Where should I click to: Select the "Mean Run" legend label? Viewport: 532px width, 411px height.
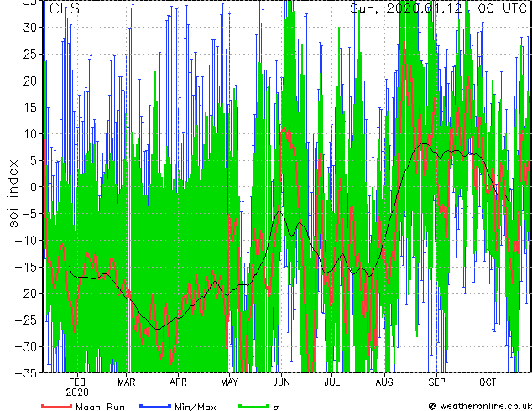pos(100,407)
